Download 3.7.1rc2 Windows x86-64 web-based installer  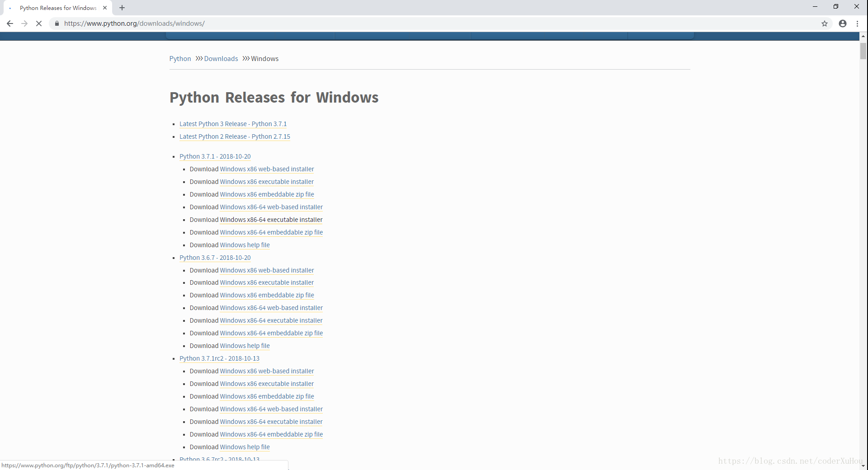tap(271, 409)
